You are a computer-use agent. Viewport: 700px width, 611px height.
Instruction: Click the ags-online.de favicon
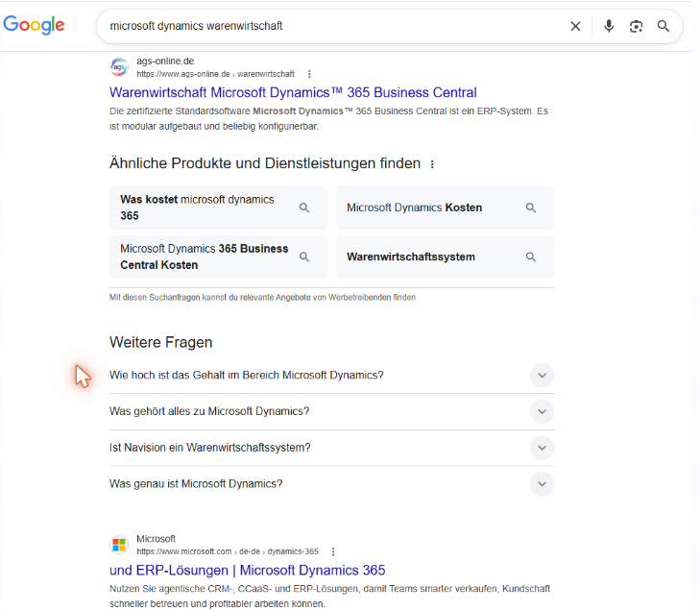click(119, 67)
